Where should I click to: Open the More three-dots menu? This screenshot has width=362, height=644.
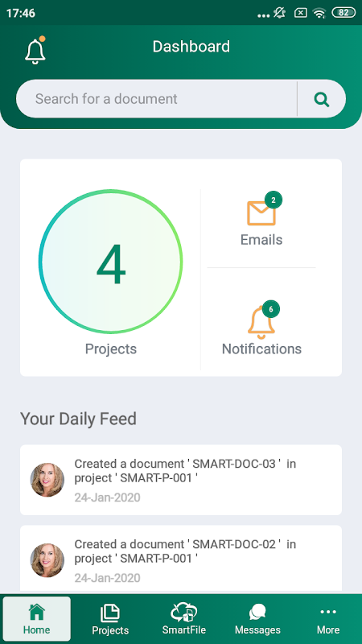click(x=328, y=613)
